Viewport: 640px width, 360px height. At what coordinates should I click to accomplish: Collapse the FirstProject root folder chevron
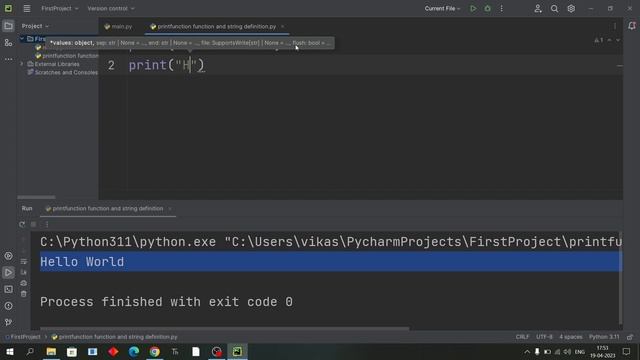pyautogui.click(x=22, y=39)
